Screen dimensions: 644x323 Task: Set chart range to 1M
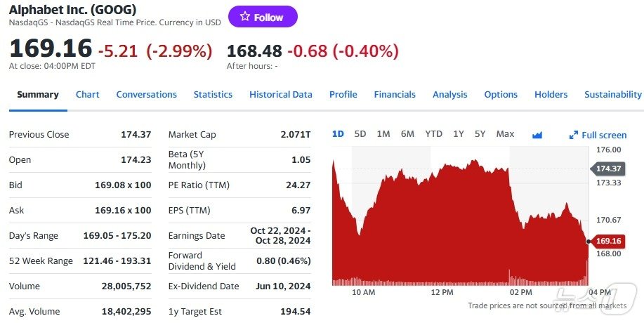383,134
